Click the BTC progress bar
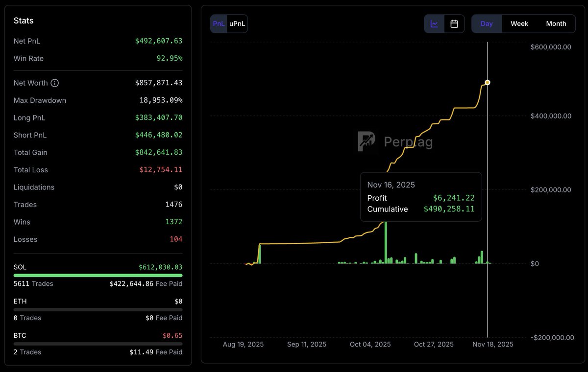The width and height of the screenshot is (588, 372). tap(98, 344)
